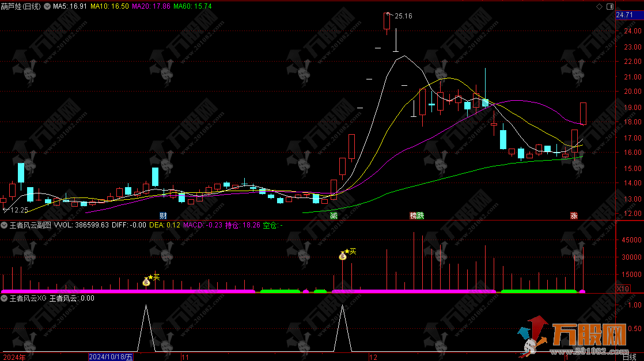Expand the 王者风云副图 indicator menu arrow
Image resolution: width=644 pixels, height=361 pixels.
coord(5,225)
